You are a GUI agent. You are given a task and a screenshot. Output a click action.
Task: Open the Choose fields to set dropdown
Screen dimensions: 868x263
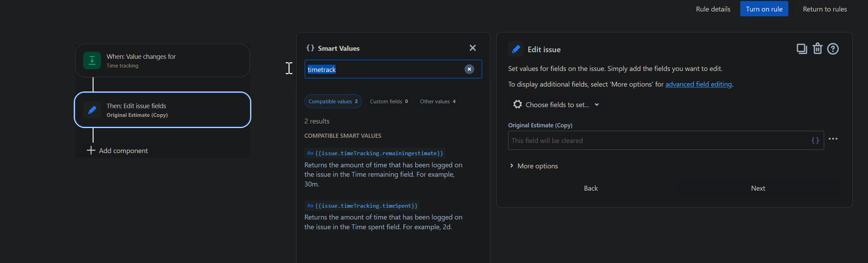tap(556, 105)
